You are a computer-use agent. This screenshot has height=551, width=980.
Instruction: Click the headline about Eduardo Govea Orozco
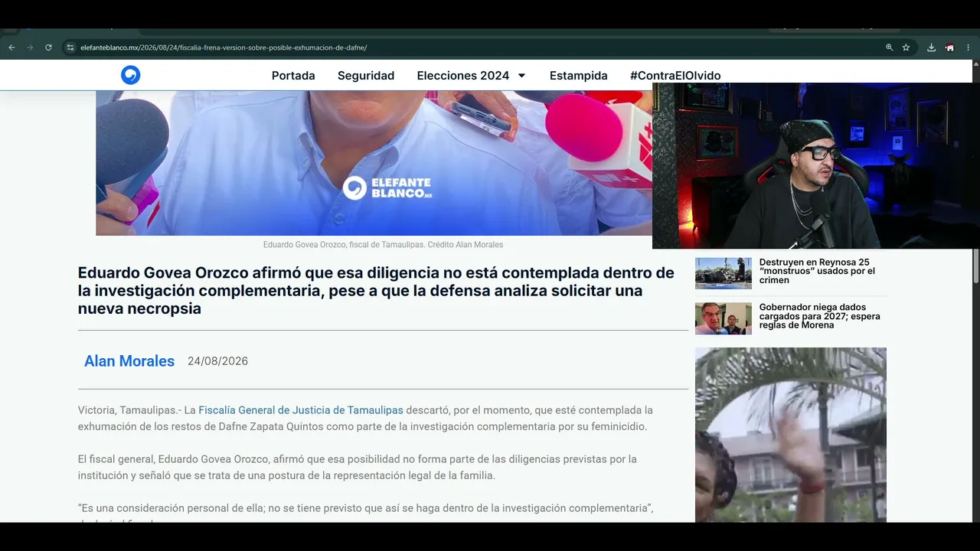click(376, 291)
